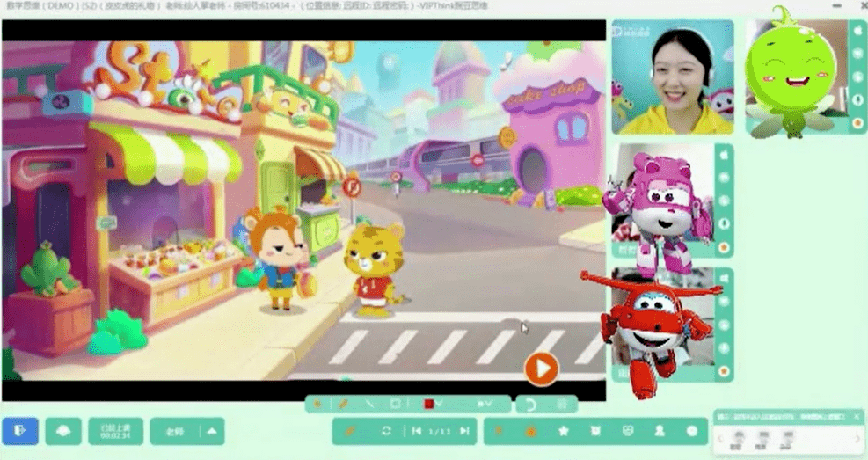
Task: Mute microphone of the pink robot student
Action: [724, 224]
